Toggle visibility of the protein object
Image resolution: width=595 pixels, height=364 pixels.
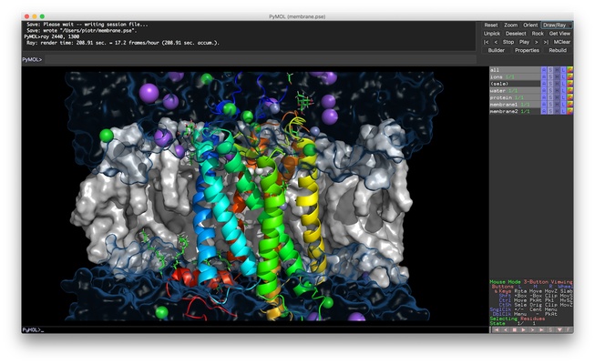(515, 97)
